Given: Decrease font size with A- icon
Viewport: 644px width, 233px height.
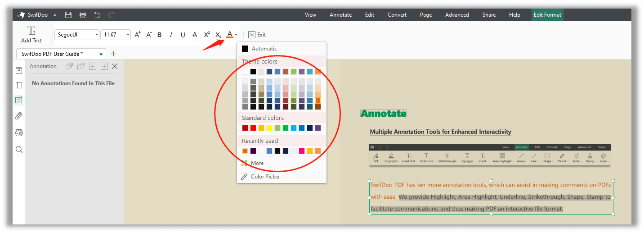Looking at the screenshot, I should point(149,34).
